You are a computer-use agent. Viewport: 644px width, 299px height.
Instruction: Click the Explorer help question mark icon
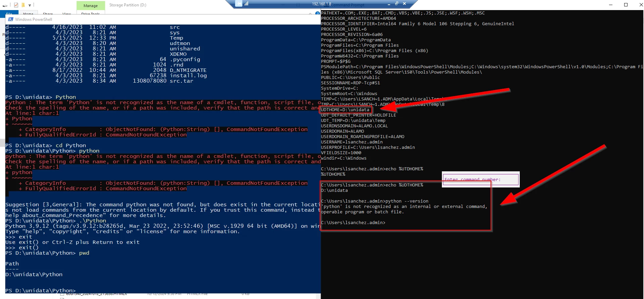pyautogui.click(x=318, y=13)
